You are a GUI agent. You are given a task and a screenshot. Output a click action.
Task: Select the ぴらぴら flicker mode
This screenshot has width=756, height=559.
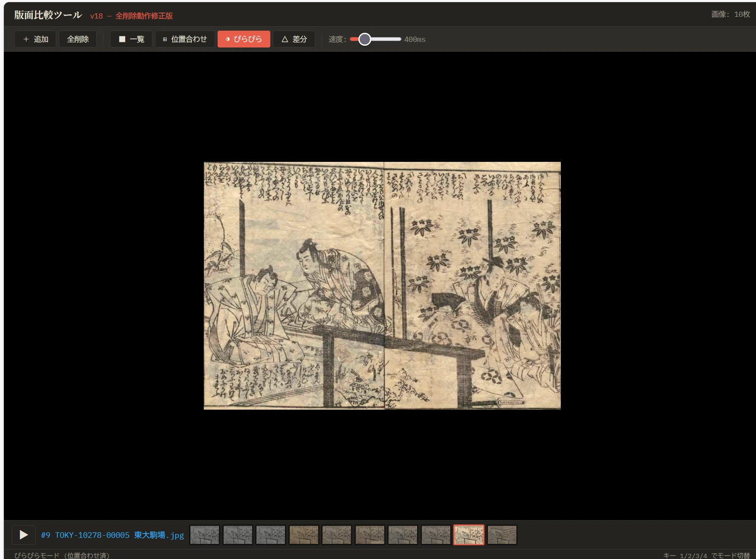[x=244, y=39]
